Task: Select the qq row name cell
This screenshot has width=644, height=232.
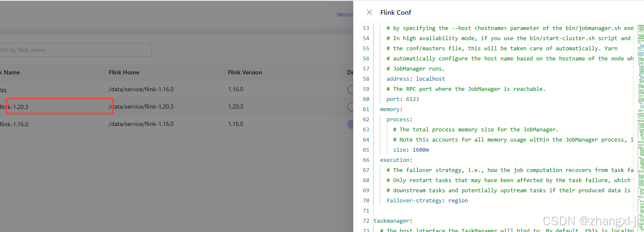Action: click(3, 90)
